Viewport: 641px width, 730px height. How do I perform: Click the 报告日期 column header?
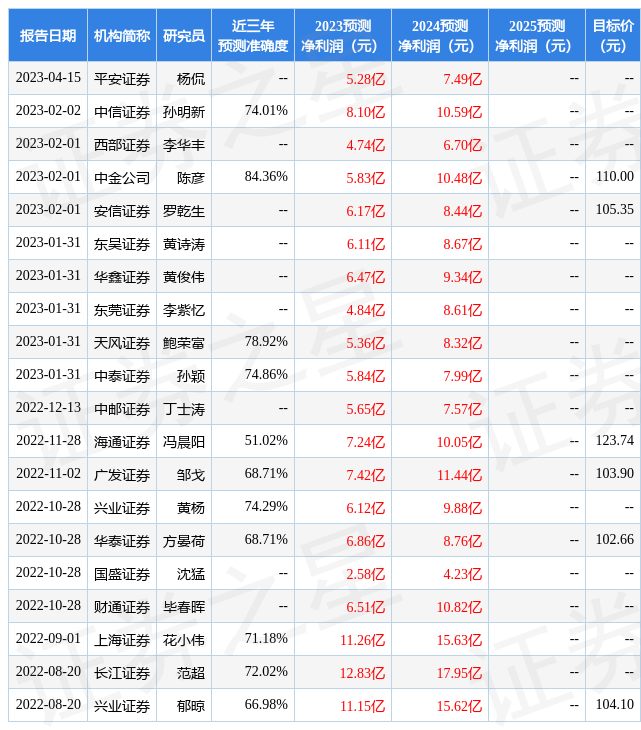(x=47, y=35)
